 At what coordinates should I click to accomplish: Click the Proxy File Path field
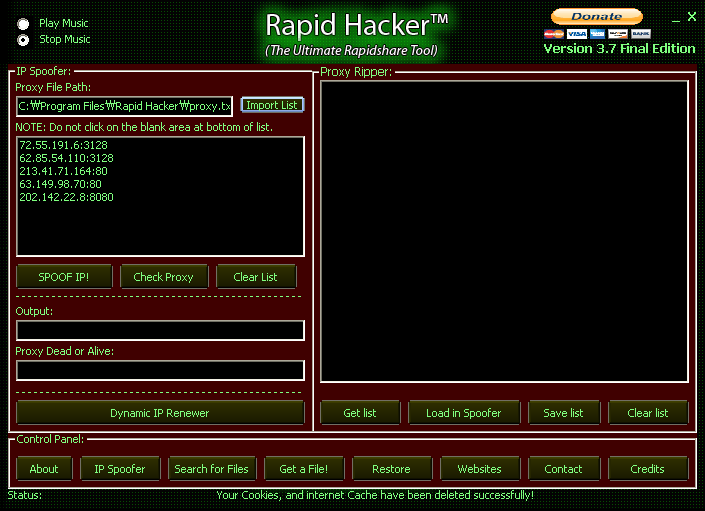click(x=125, y=106)
